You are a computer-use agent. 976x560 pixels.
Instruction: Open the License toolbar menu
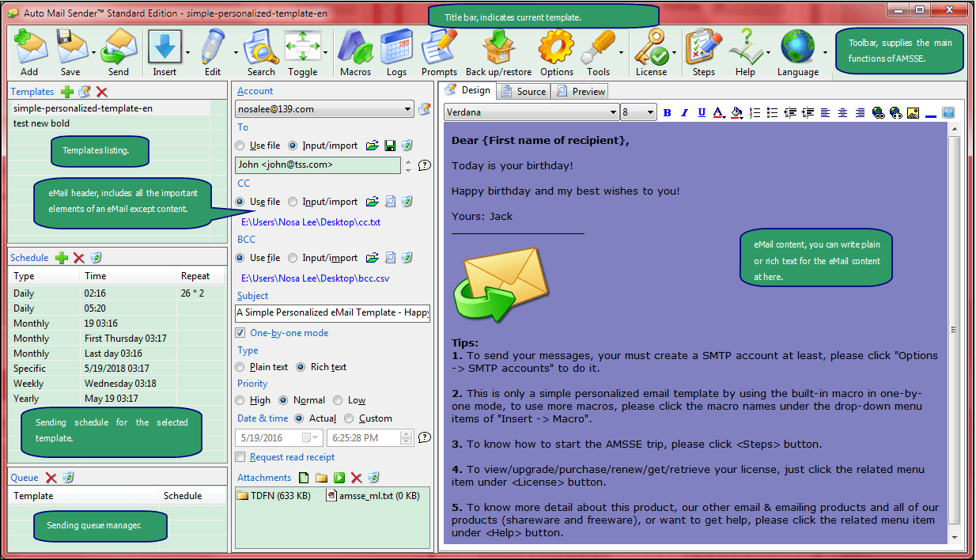pos(651,52)
